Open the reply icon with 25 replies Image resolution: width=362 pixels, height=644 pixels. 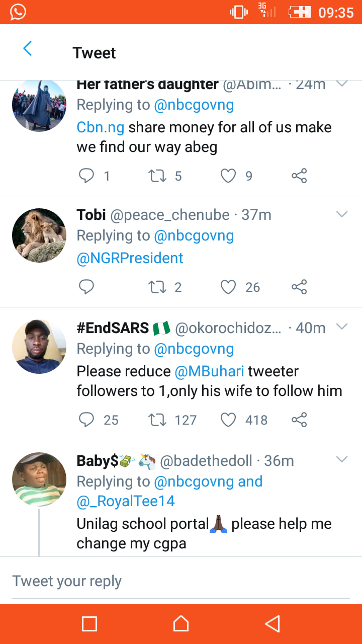(86, 420)
